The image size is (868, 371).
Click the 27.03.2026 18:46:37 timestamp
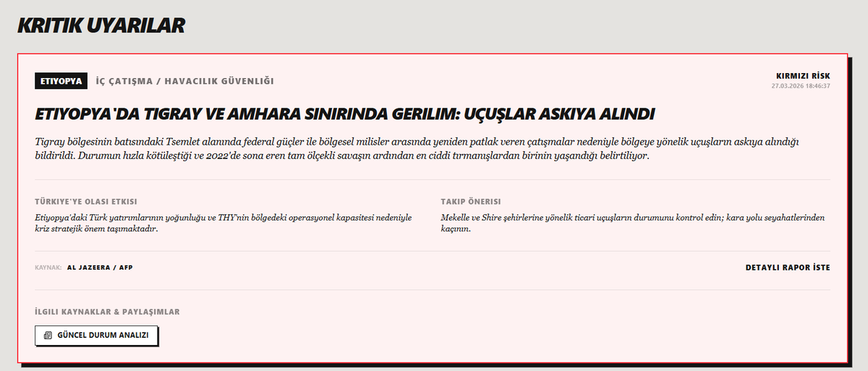801,86
